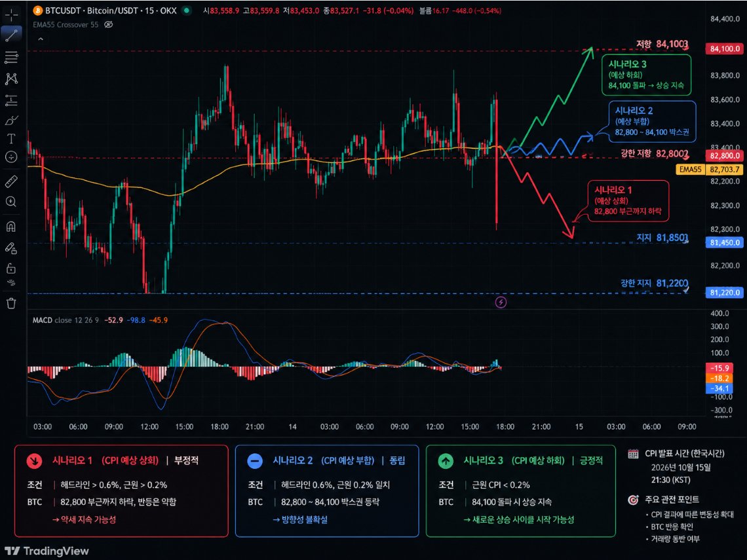Image resolution: width=747 pixels, height=560 pixels.
Task: Open the long/short position projection tool
Action: (x=11, y=100)
